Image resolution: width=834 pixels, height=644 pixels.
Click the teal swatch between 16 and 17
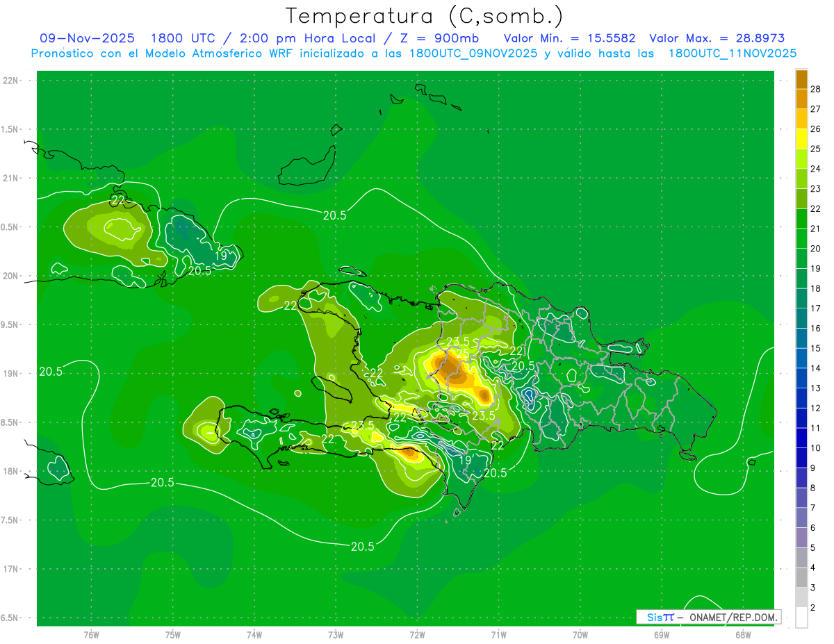(801, 318)
